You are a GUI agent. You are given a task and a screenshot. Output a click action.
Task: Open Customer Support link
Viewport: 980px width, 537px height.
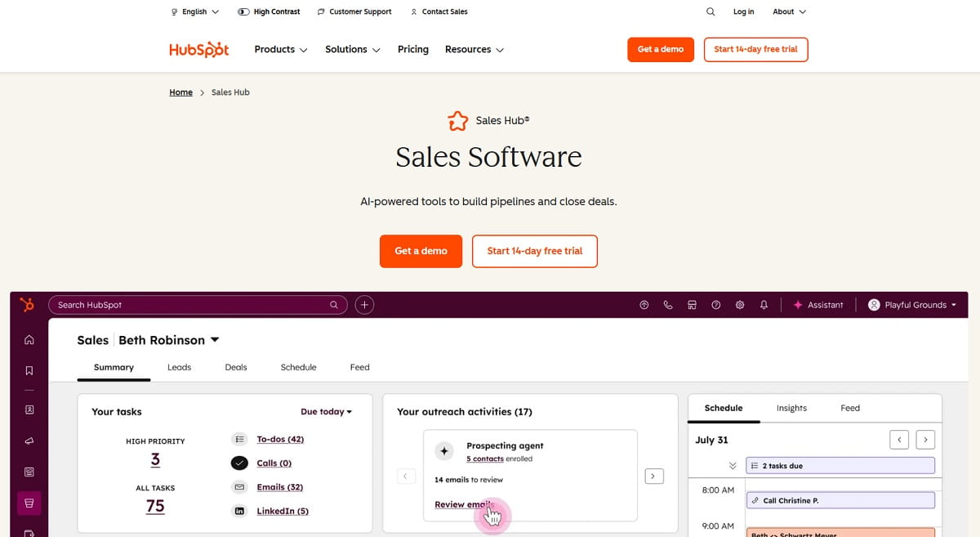354,11
